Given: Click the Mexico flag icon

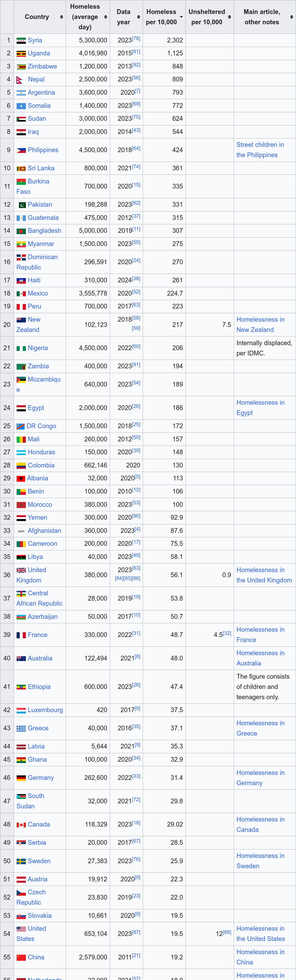Looking at the screenshot, I should tap(21, 294).
